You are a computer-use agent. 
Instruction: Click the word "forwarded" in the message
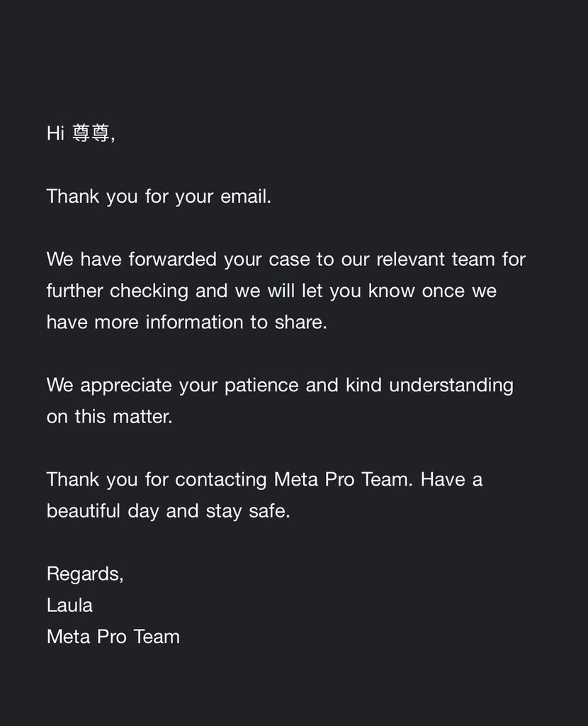pyautogui.click(x=173, y=259)
